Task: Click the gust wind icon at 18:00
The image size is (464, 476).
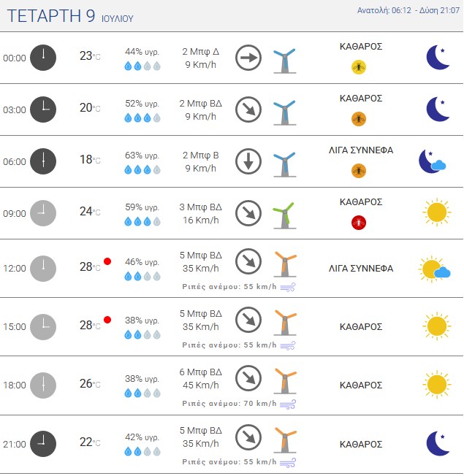Action: 287,404
